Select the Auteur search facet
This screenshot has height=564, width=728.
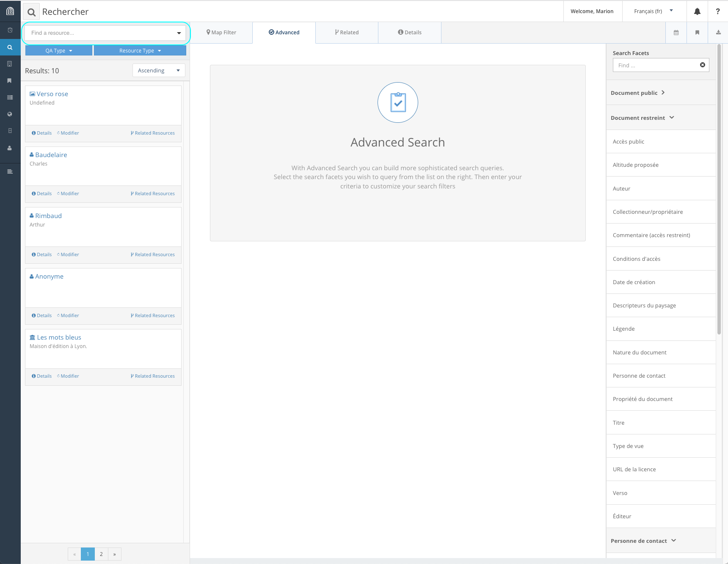pos(621,189)
